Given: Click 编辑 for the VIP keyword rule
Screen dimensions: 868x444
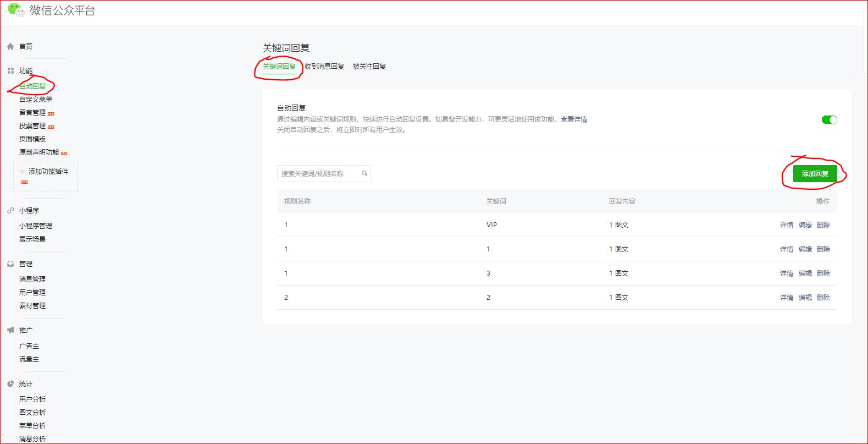Looking at the screenshot, I should 805,225.
